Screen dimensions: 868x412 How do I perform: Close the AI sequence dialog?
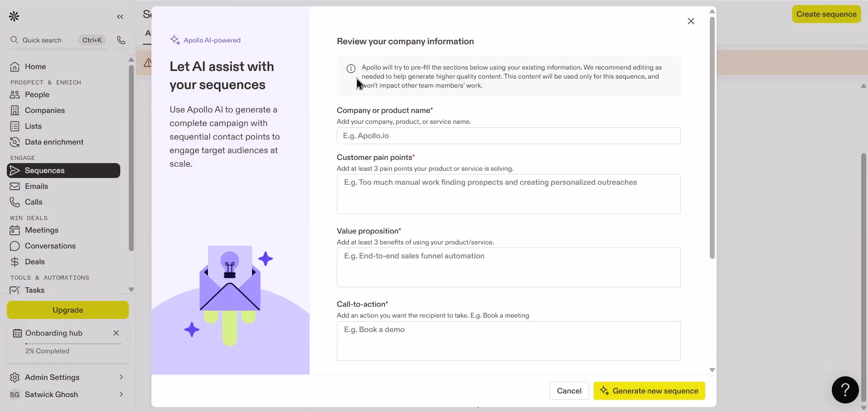coord(691,21)
